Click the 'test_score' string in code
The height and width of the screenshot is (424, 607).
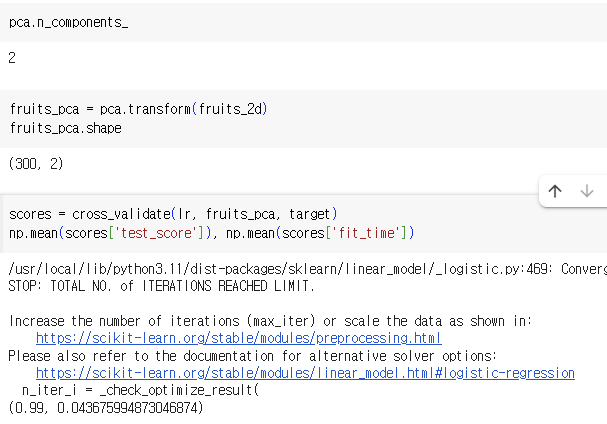coord(156,233)
